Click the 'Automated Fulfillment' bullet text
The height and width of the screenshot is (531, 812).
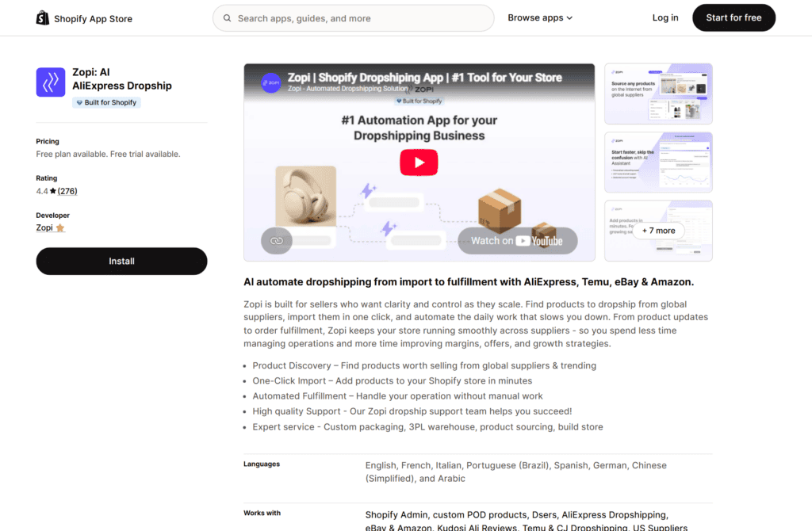pos(397,396)
